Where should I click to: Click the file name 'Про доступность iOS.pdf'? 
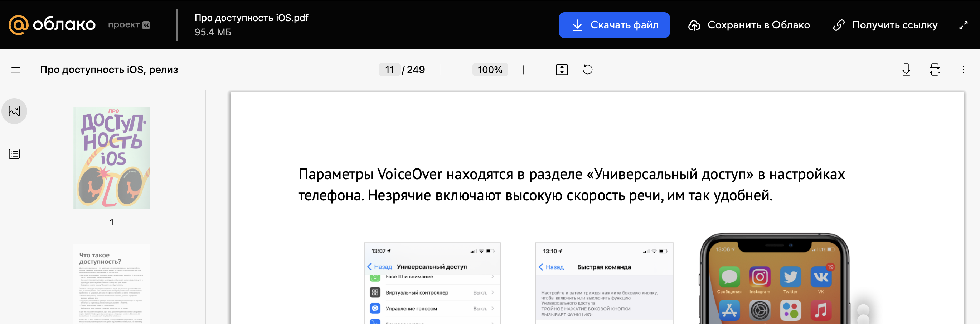coord(252,18)
